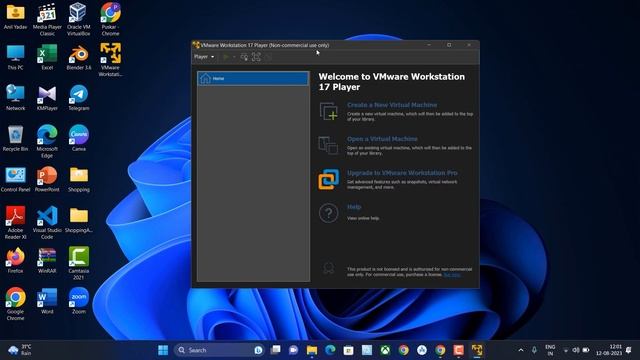Screen dimensions: 640x360
Task: Select Home in the library list
Action: (253, 78)
